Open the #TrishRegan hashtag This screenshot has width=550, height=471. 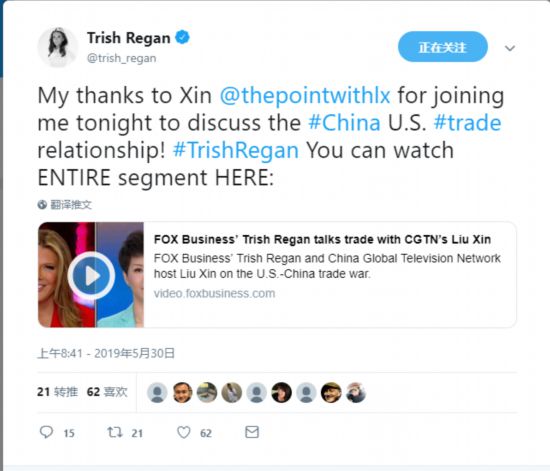tap(236, 150)
